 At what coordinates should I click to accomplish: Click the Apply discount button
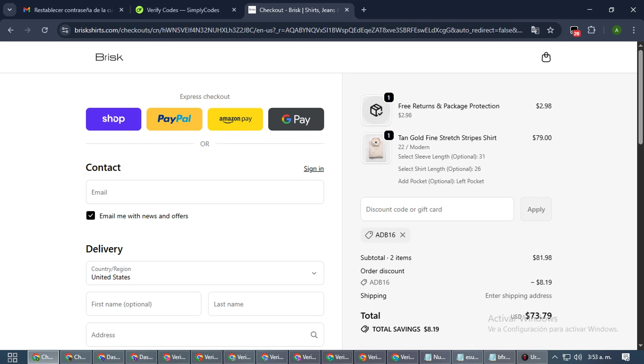(536, 209)
